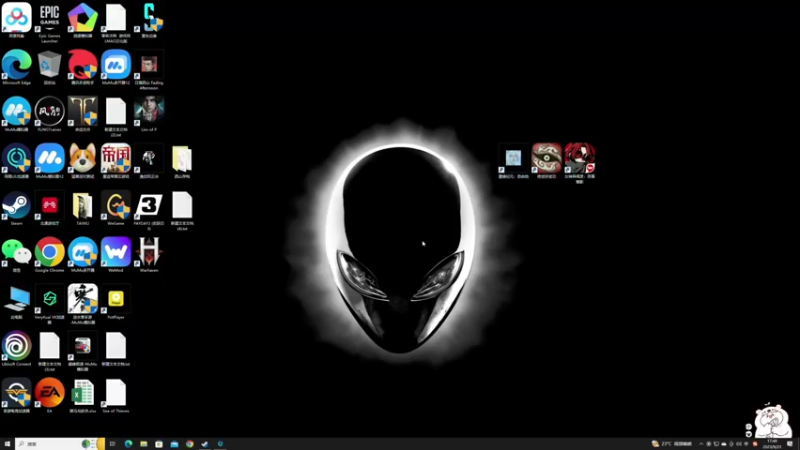Open the Sea of Thieves file
800x450 pixels.
click(116, 395)
